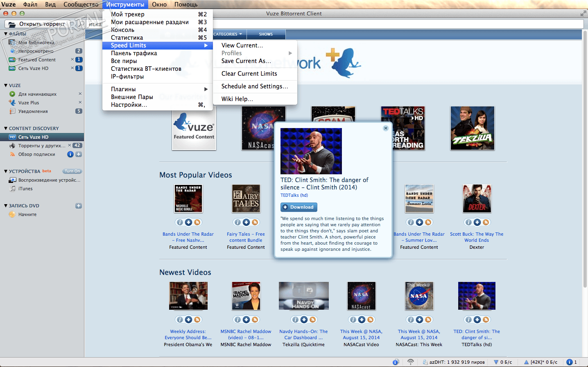588x367 pixels.
Task: Close Featured Content sidebar entry
Action: 72,60
